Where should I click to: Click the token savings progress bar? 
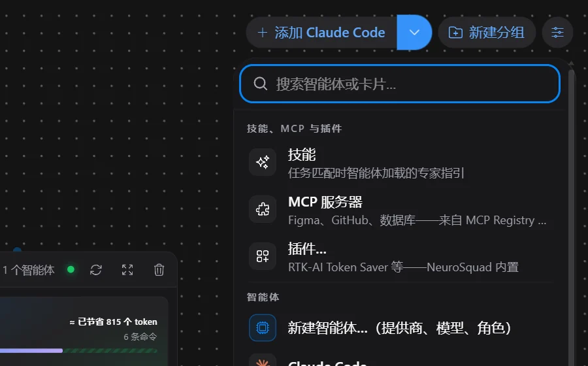(x=78, y=350)
